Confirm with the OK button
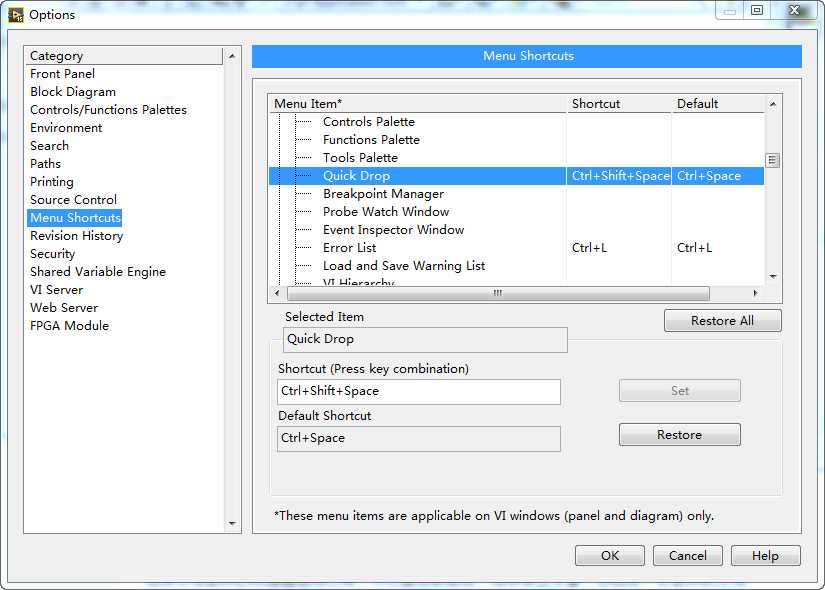Image resolution: width=825 pixels, height=590 pixels. [609, 556]
